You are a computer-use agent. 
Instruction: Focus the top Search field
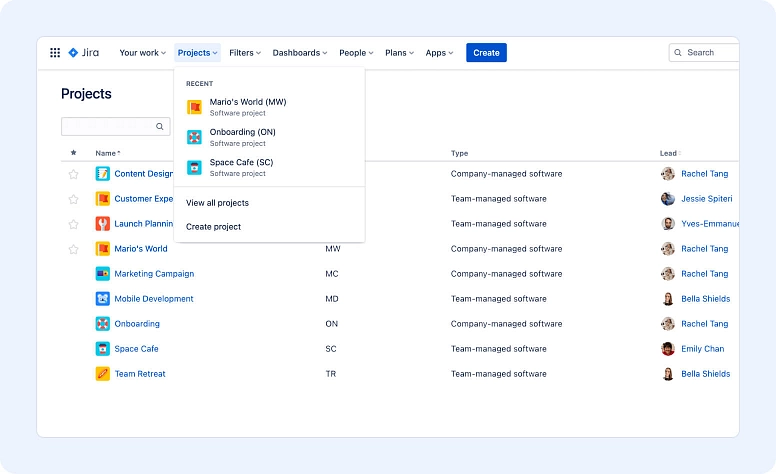[708, 53]
